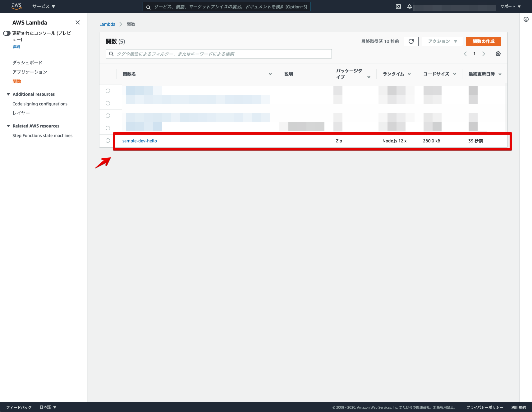Go to next page of functions
532x412 pixels.
[x=484, y=54]
